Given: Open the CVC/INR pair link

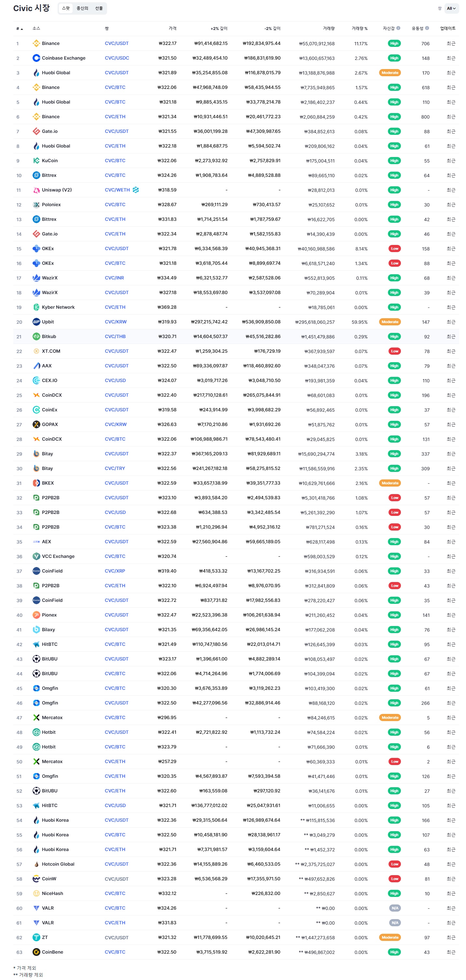Looking at the screenshot, I should point(115,278).
